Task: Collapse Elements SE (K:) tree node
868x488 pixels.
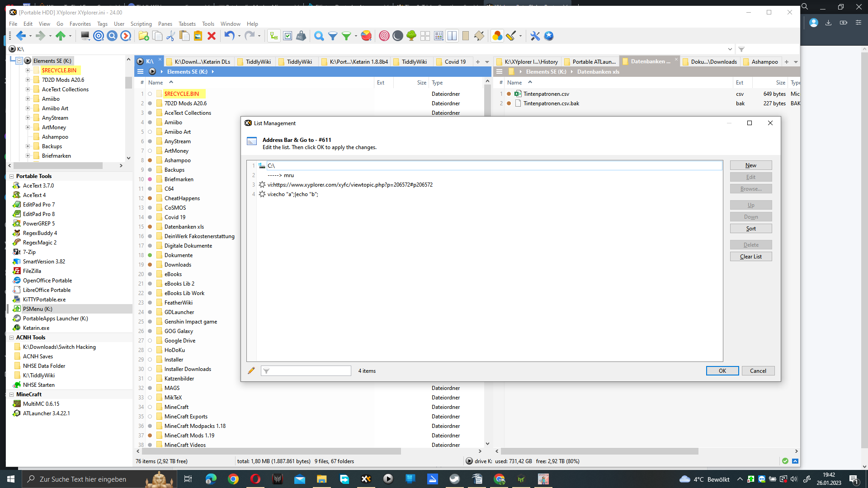Action: click(x=19, y=61)
